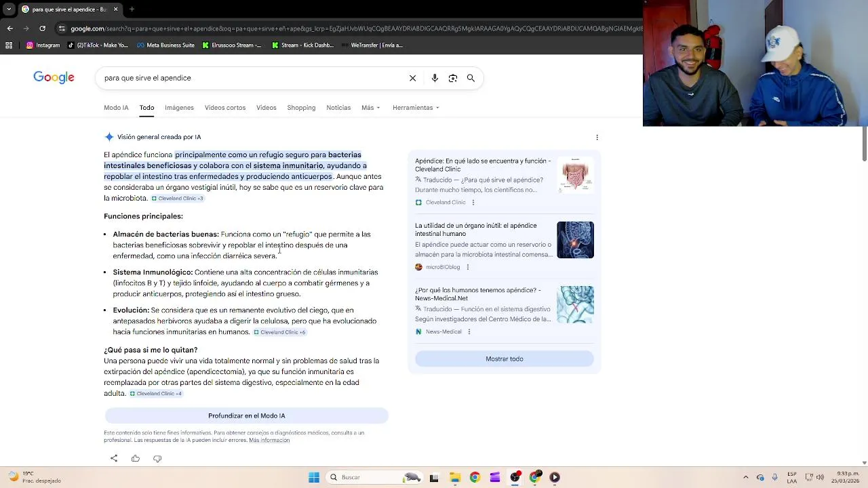Open the Elrussooo Stream bookmark
This screenshot has width=868, height=488.
(x=231, y=45)
